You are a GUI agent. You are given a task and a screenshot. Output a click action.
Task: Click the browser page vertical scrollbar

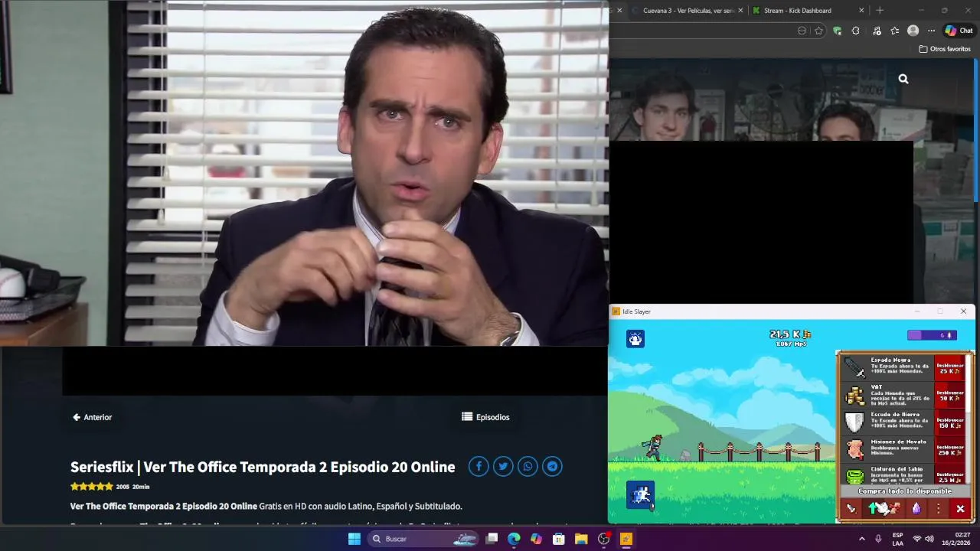(x=976, y=130)
